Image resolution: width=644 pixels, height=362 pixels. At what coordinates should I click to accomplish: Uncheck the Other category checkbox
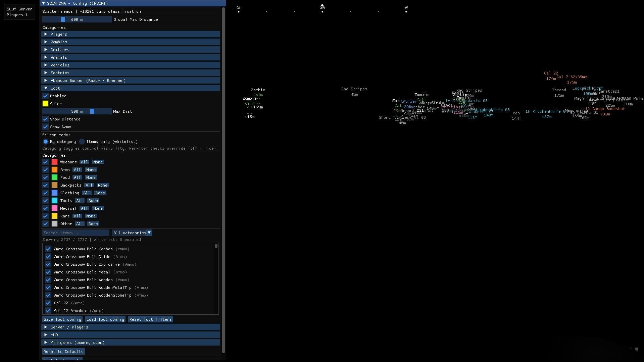pyautogui.click(x=45, y=224)
